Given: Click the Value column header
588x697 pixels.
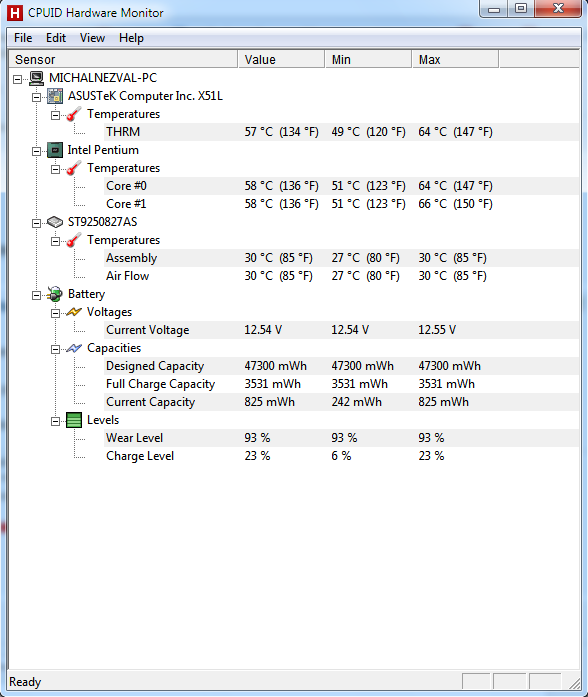Looking at the screenshot, I should 281,59.
